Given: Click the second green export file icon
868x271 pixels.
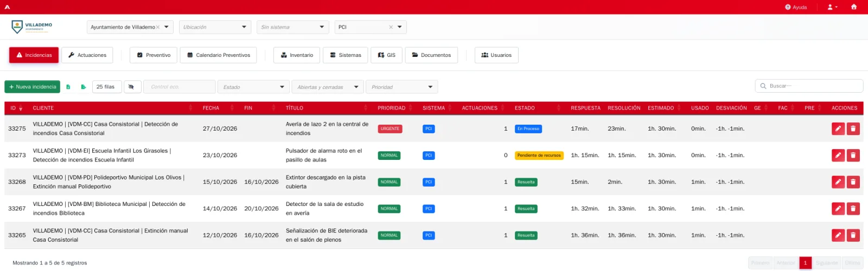Looking at the screenshot, I should point(84,87).
